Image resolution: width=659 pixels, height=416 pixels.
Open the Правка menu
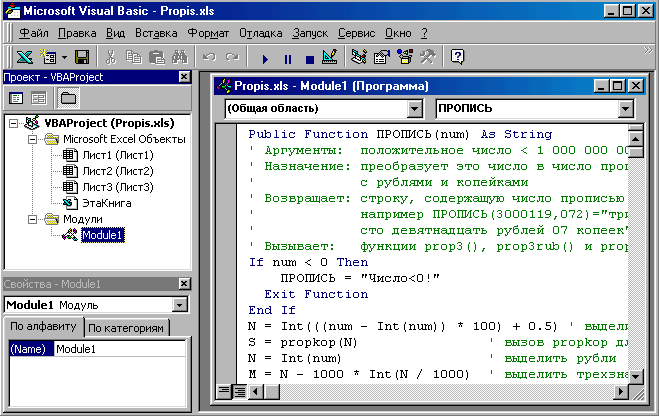click(77, 33)
